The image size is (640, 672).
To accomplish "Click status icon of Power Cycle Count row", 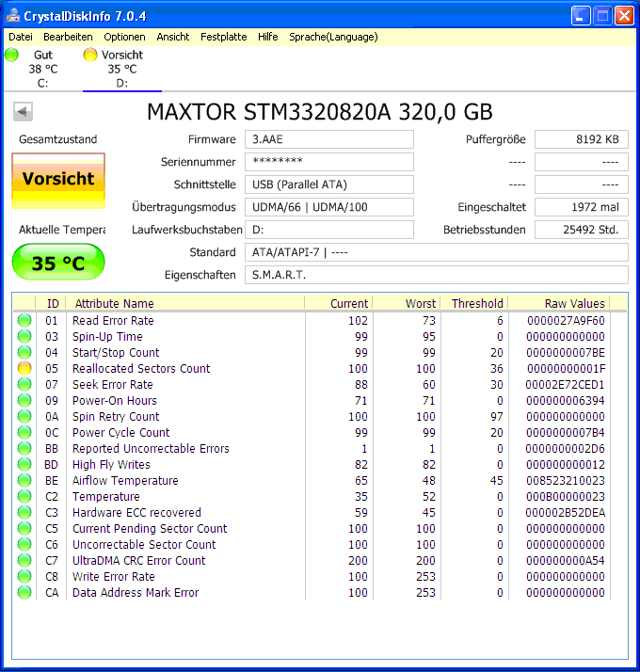I will tap(24, 432).
